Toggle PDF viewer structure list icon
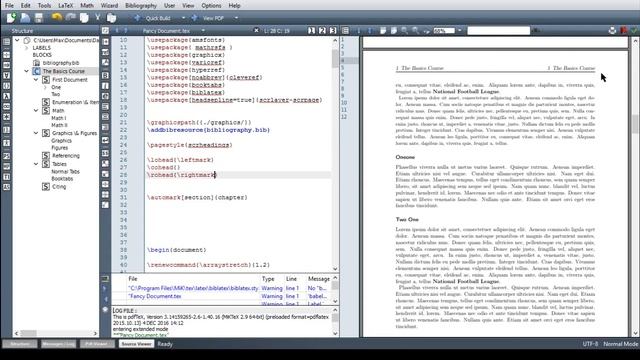This screenshot has width=640, height=360. [x=345, y=31]
